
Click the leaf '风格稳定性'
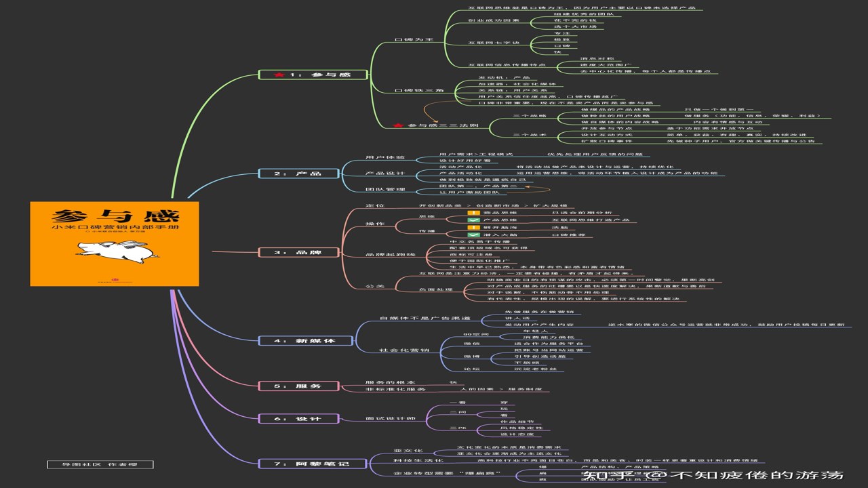tap(521, 428)
